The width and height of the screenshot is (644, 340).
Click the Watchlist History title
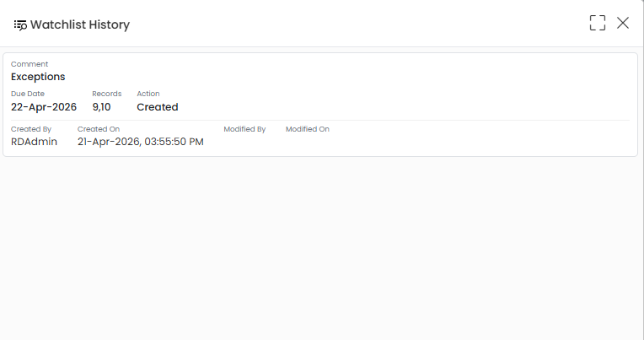click(80, 24)
